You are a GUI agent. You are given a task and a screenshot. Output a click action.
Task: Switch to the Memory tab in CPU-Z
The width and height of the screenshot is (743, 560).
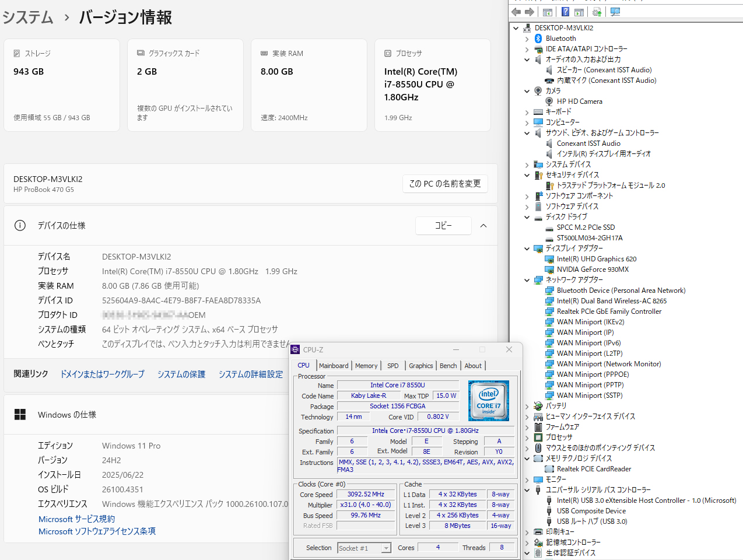click(366, 366)
